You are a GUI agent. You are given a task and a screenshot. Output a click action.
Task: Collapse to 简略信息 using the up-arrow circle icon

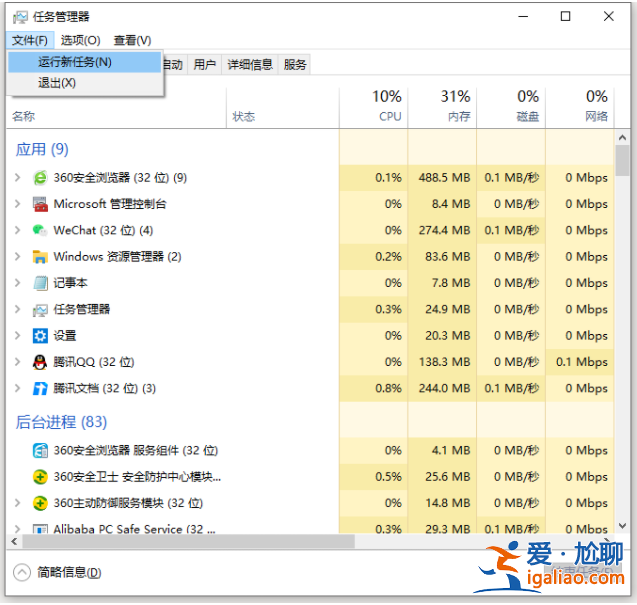tap(22, 573)
